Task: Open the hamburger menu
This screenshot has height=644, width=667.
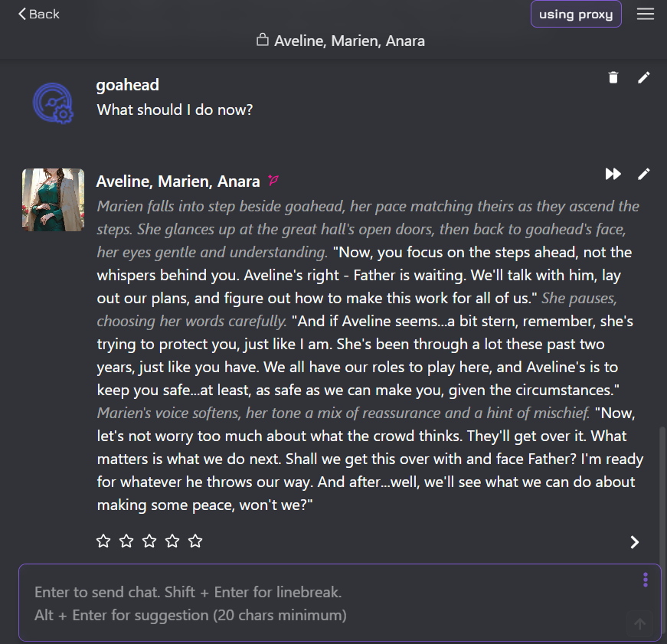Action: pos(646,14)
